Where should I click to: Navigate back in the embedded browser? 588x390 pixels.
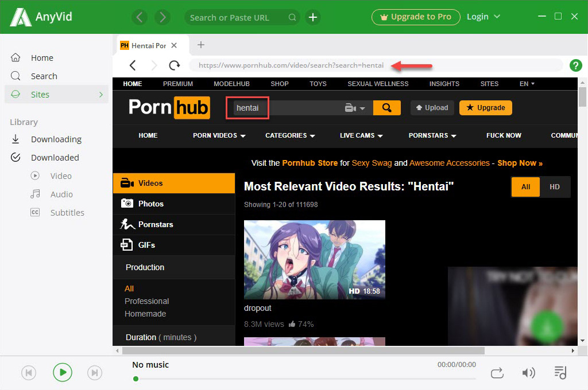pyautogui.click(x=133, y=65)
